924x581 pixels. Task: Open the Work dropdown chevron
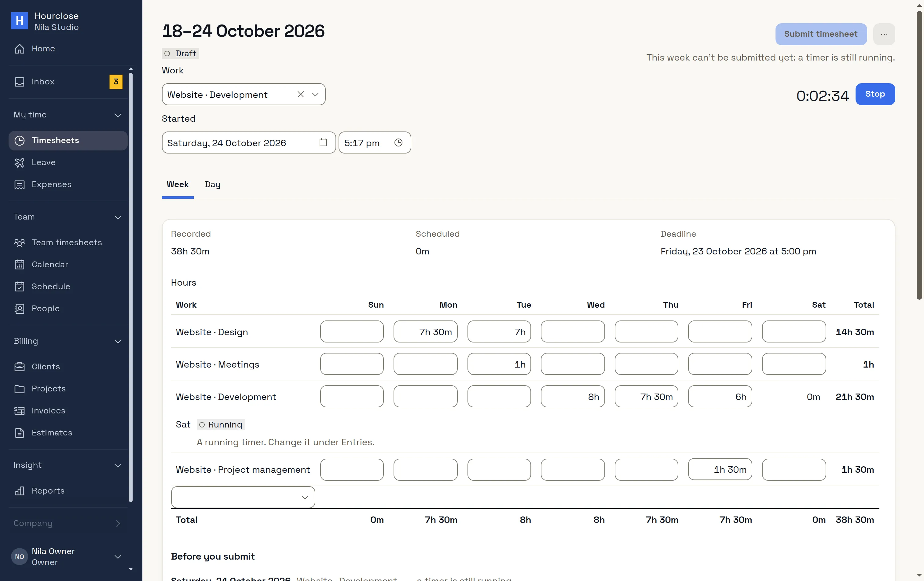315,94
